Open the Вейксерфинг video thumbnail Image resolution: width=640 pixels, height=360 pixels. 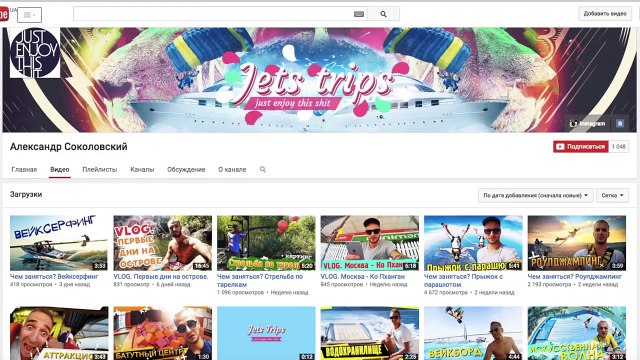point(59,243)
